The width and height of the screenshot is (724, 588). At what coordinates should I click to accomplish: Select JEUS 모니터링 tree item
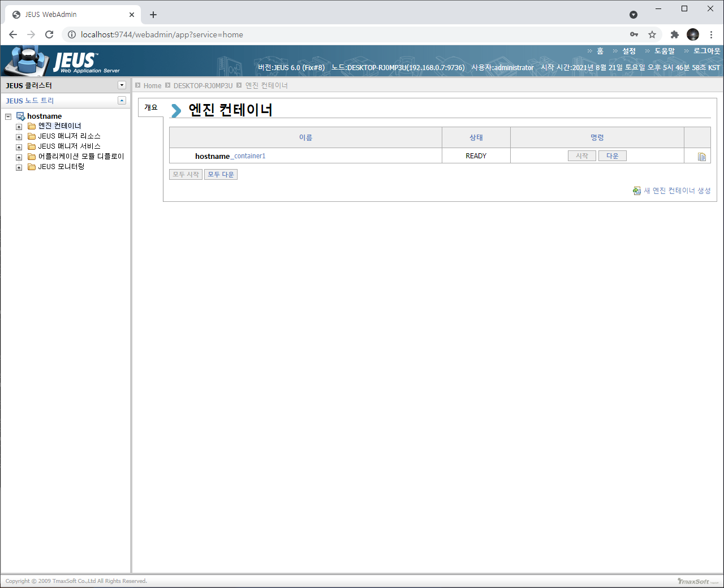(x=61, y=167)
